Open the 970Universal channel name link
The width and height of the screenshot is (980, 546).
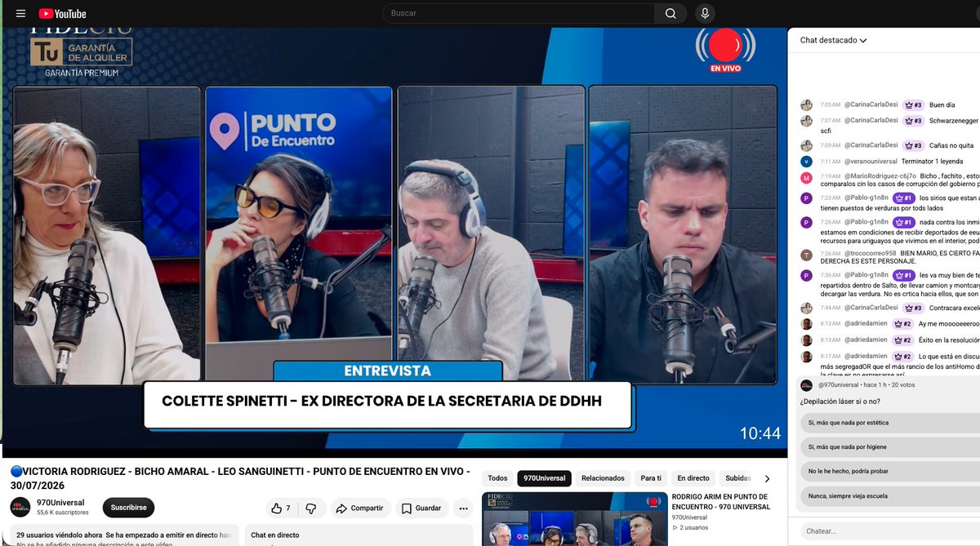tap(60, 502)
